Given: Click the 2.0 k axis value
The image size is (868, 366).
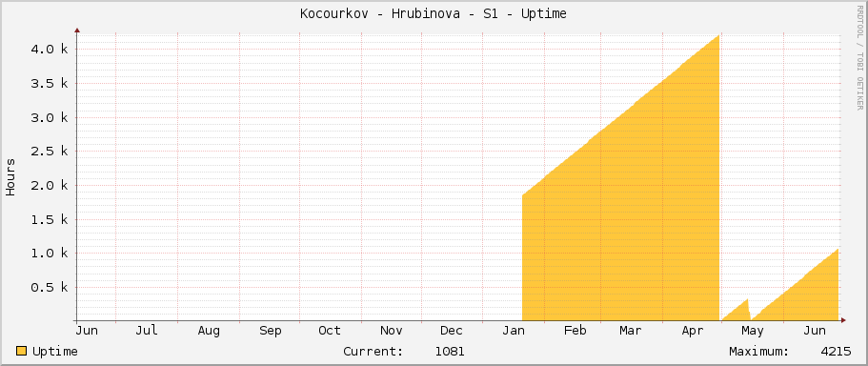Looking at the screenshot, I should pos(50,185).
